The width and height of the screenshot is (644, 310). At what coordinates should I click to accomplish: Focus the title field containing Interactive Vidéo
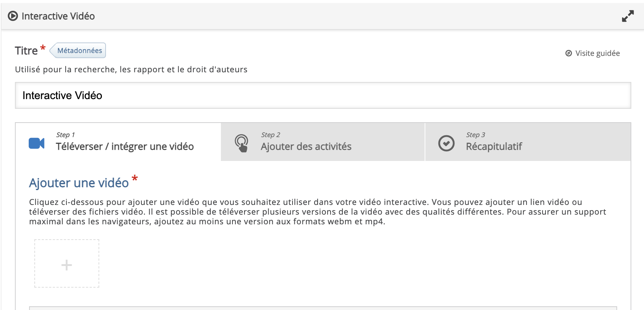point(323,96)
